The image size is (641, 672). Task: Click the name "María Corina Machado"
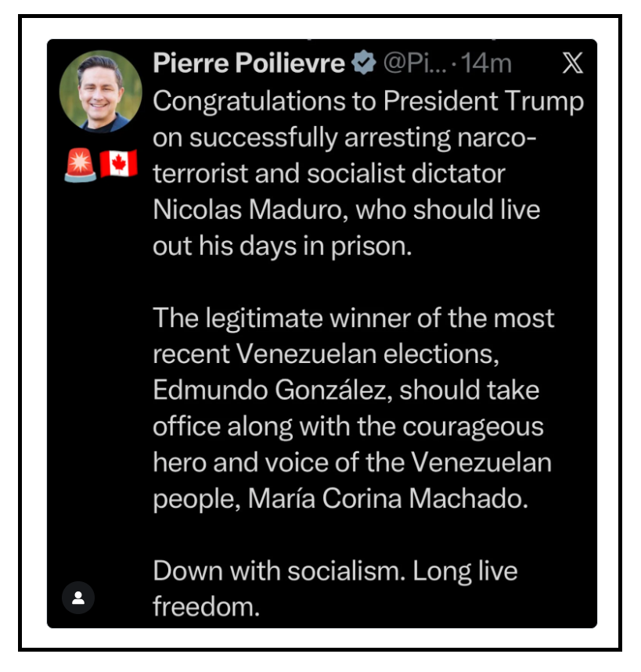pyautogui.click(x=388, y=498)
